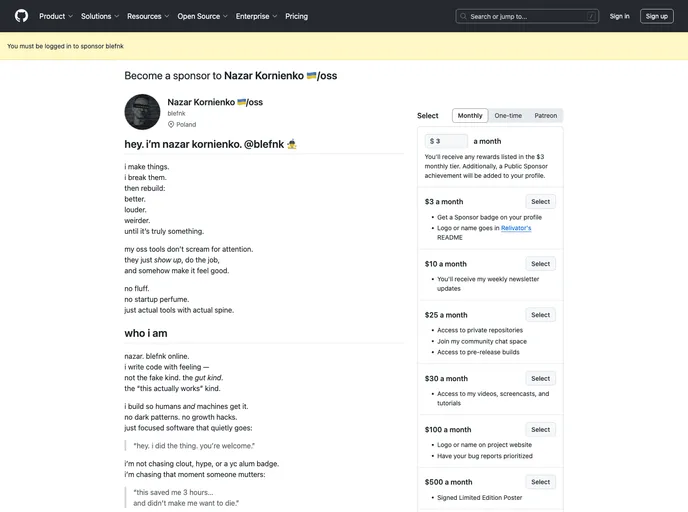Image resolution: width=688 pixels, height=512 pixels.
Task: Click the quote 'hey. i did the thing'
Action: (194, 446)
